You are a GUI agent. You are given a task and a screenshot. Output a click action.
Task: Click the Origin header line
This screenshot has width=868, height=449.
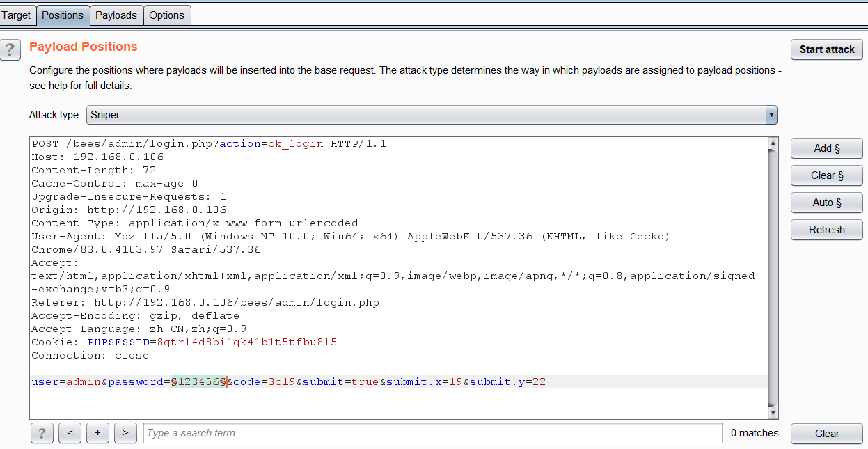[129, 210]
